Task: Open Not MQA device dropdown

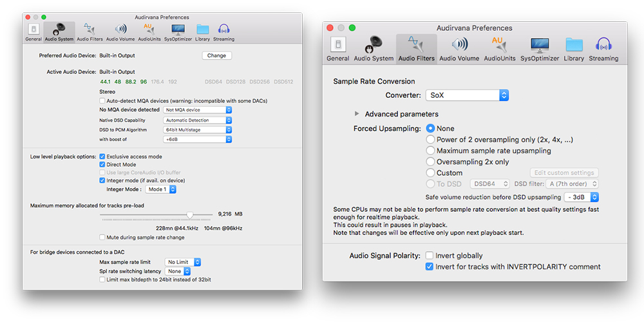Action: pyautogui.click(x=198, y=110)
